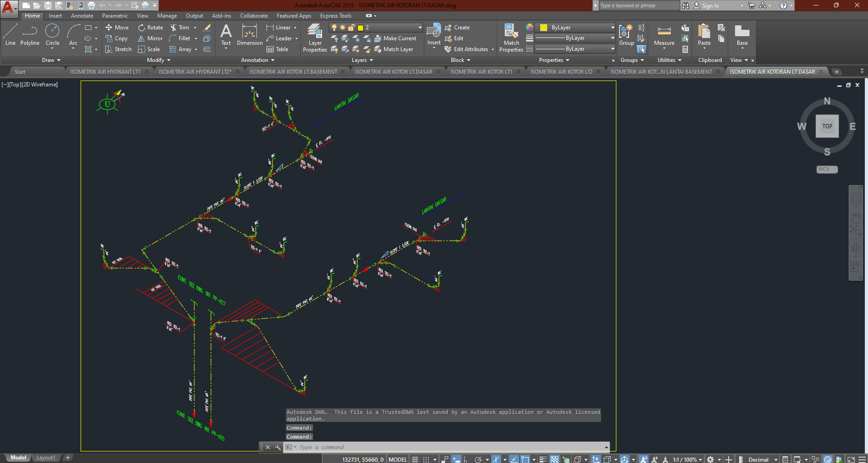Viewport: 868px width, 463px height.
Task: Click the yellow ByLayer color swatch
Action: (x=544, y=28)
